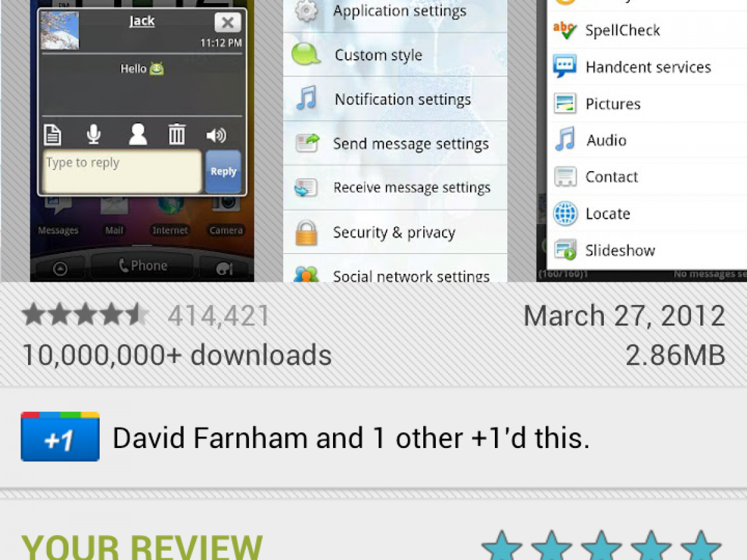This screenshot has height=560, width=747.
Task: Click the contact person icon in popup
Action: (x=138, y=134)
